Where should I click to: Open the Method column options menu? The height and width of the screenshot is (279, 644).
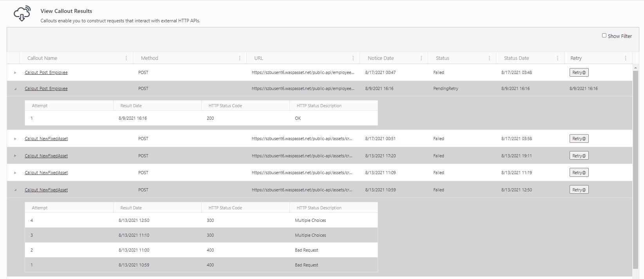[240, 58]
